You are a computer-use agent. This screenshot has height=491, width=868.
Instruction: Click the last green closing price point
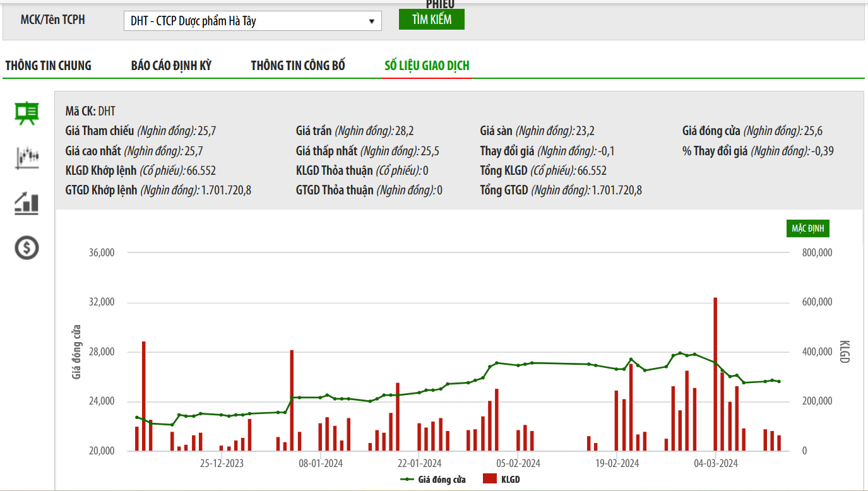pyautogui.click(x=779, y=381)
